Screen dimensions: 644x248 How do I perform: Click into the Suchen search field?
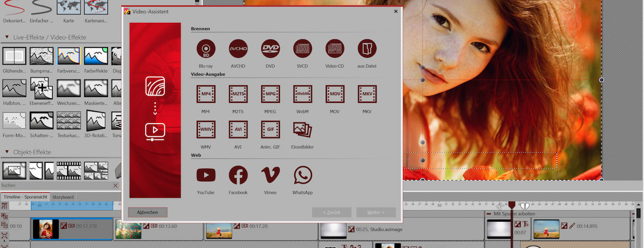56,185
